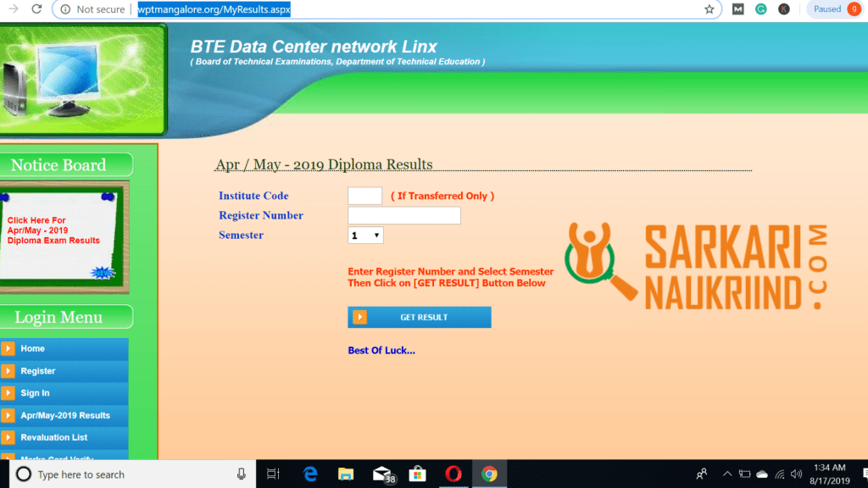Click the orange play icon on GET RESULT

pos(359,317)
